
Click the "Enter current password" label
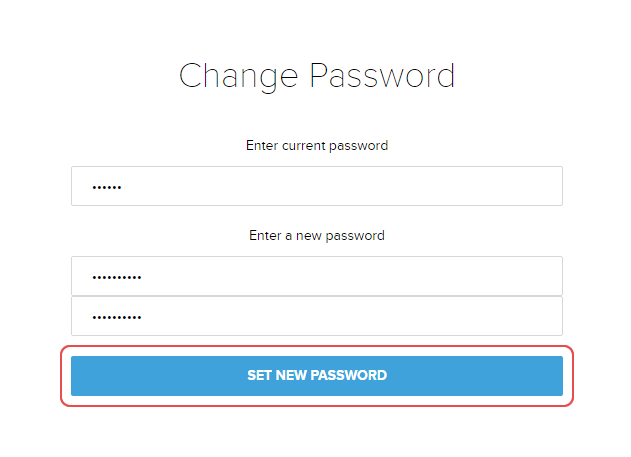point(316,145)
